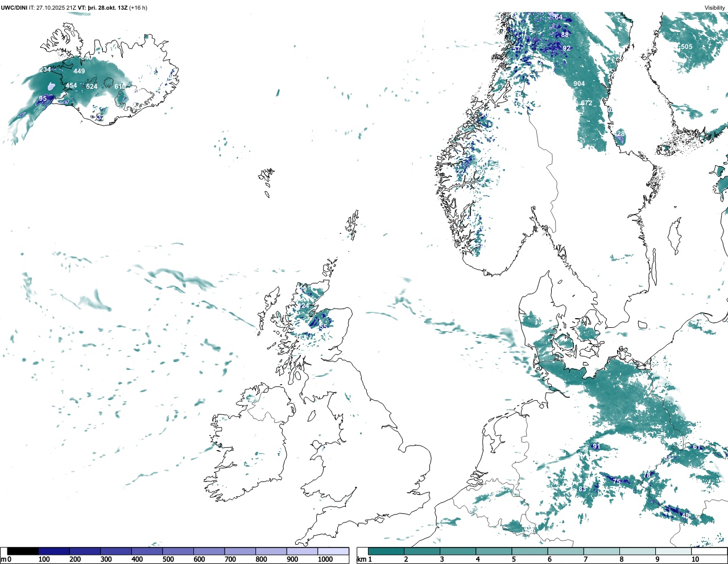Click the 400–500 m legend swatch

coord(147,551)
